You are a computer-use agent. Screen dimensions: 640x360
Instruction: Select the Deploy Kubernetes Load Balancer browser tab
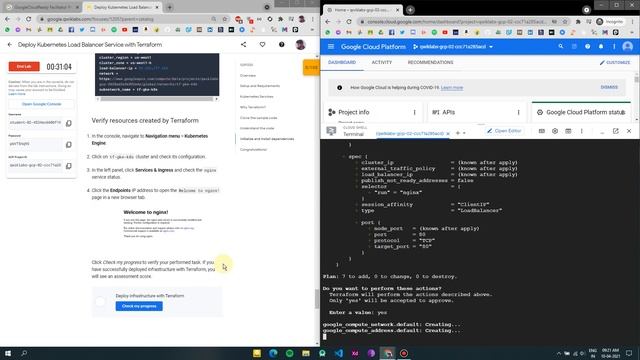point(122,7)
